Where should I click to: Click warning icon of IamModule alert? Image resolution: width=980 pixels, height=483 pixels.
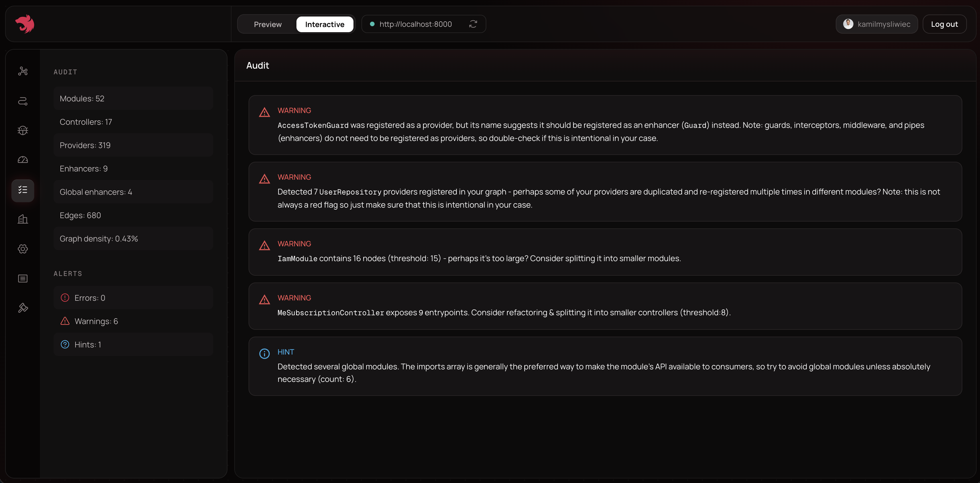[x=265, y=246]
